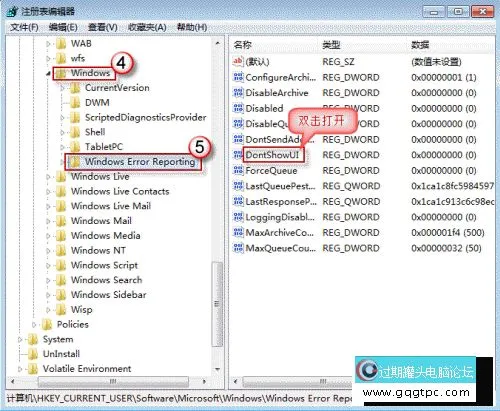
Task: Click the tree pane vertical scrollbar thumb
Action: 218,304
